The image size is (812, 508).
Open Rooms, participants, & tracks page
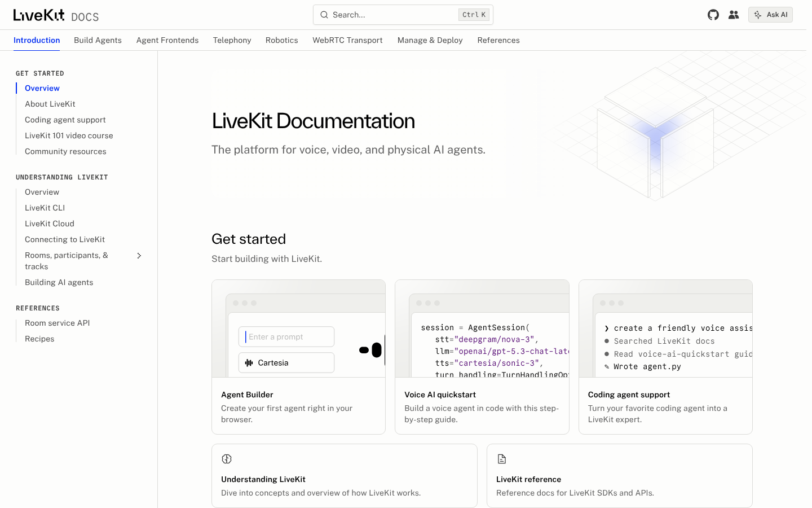(67, 261)
